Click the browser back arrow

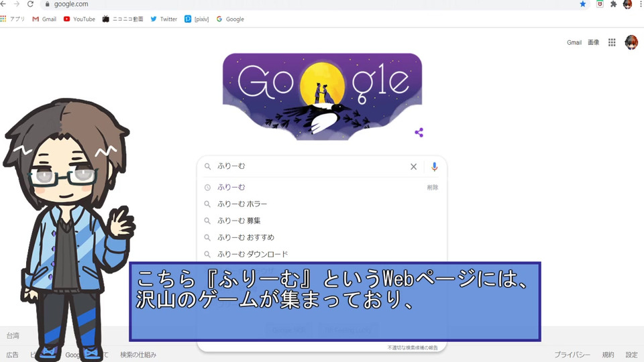pos(3,4)
